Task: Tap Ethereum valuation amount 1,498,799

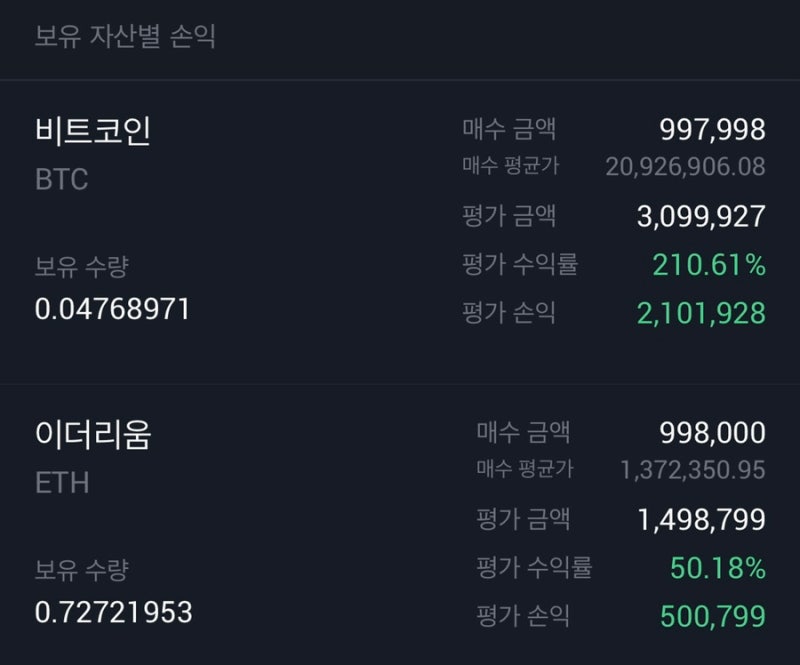Action: [702, 520]
